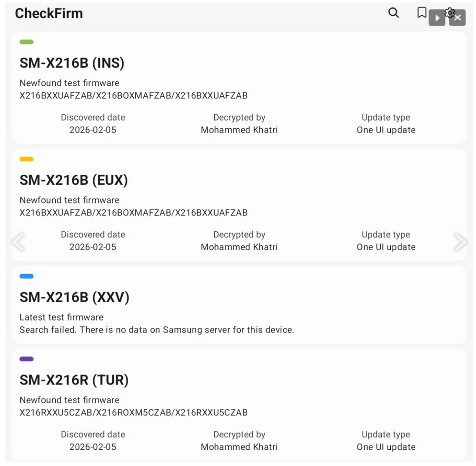Click the search magnifier icon
The height and width of the screenshot is (466, 476).
pyautogui.click(x=393, y=13)
